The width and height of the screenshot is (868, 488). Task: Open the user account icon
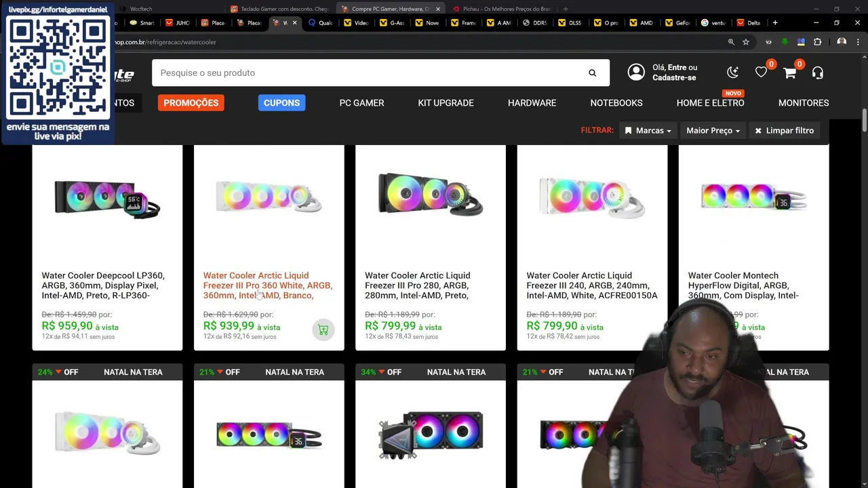[x=636, y=73]
